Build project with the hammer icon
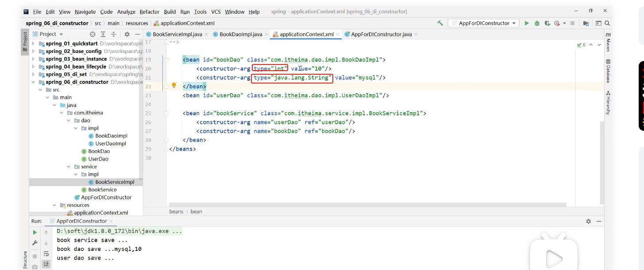 click(x=440, y=23)
